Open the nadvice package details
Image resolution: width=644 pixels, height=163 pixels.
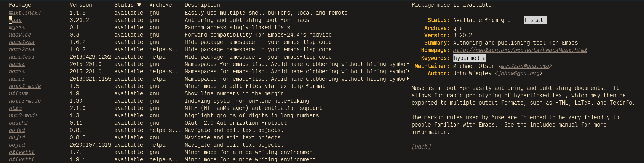pyautogui.click(x=20, y=35)
